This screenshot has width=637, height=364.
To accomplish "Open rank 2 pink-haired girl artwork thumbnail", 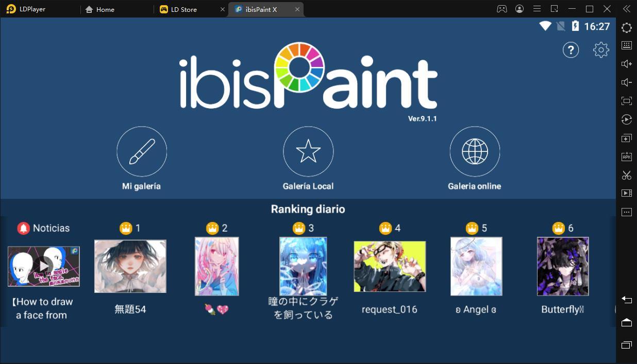I will point(216,266).
